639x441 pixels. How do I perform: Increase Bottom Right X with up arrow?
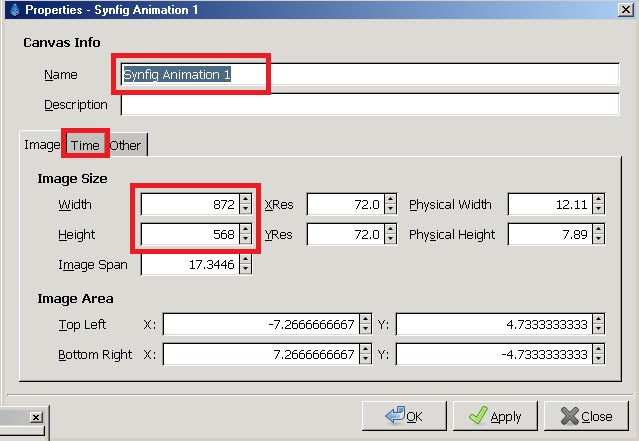366,349
